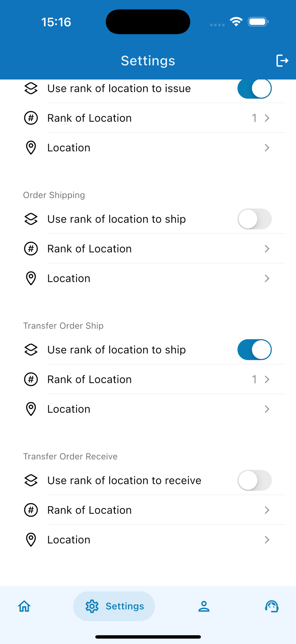Viewport: 296px width, 644px height.
Task: Disable Use rank of location to issue
Action: click(x=254, y=88)
